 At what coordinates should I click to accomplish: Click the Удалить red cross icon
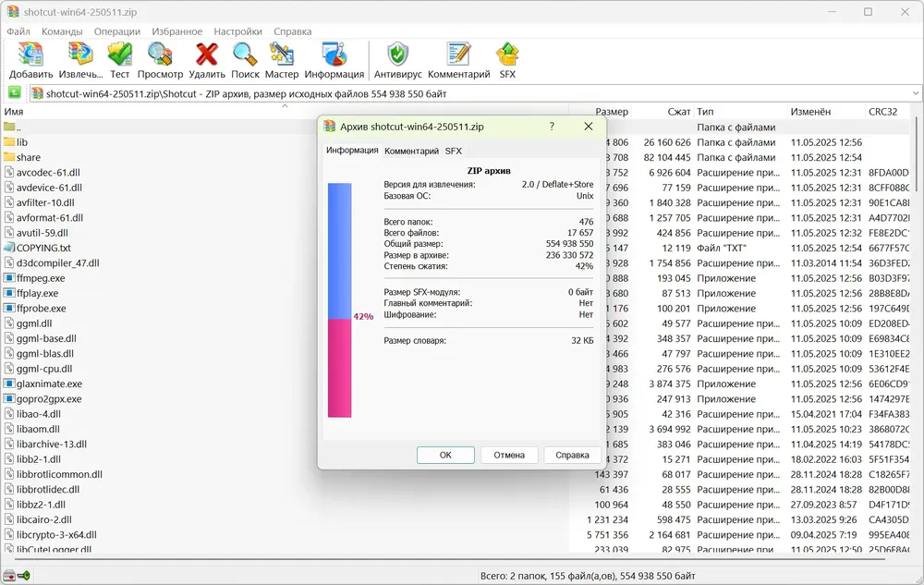207,55
